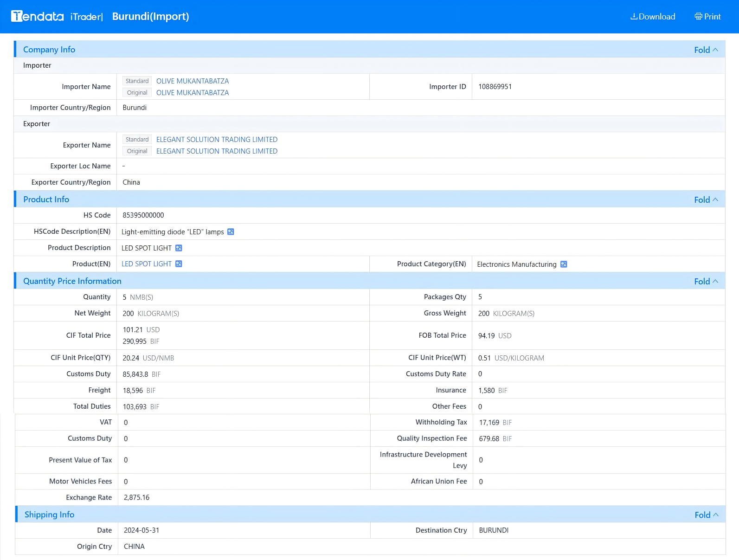Select Total Duties value 103,693 BIF

[141, 406]
